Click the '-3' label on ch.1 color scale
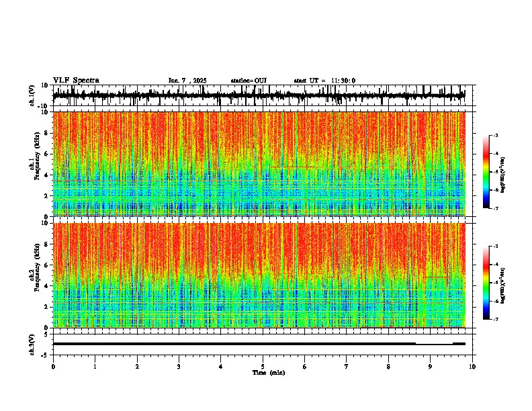The height and width of the screenshot is (411, 532). [496, 136]
